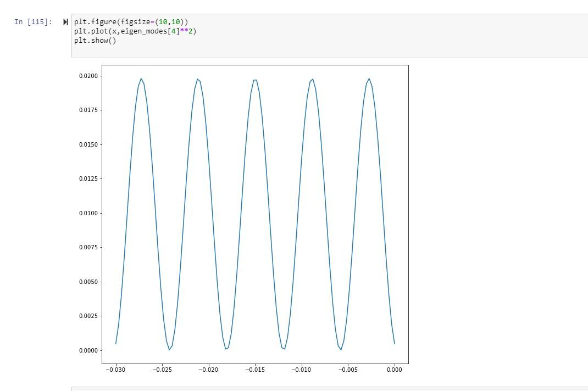
Task: Click the 0.0200 y-axis tick label
Action: 88,76
